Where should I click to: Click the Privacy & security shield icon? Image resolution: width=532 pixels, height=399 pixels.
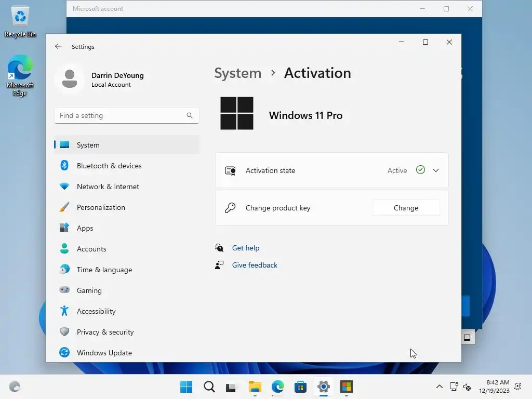64,331
